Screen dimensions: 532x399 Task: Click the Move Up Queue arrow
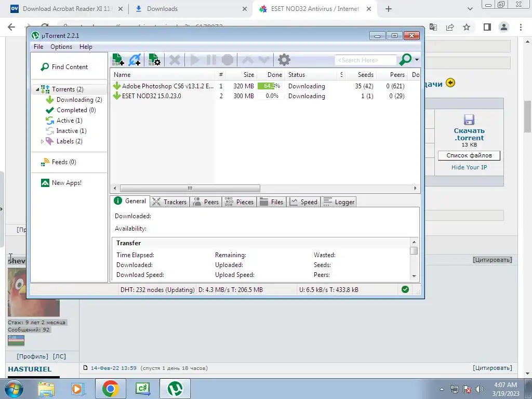click(x=248, y=60)
